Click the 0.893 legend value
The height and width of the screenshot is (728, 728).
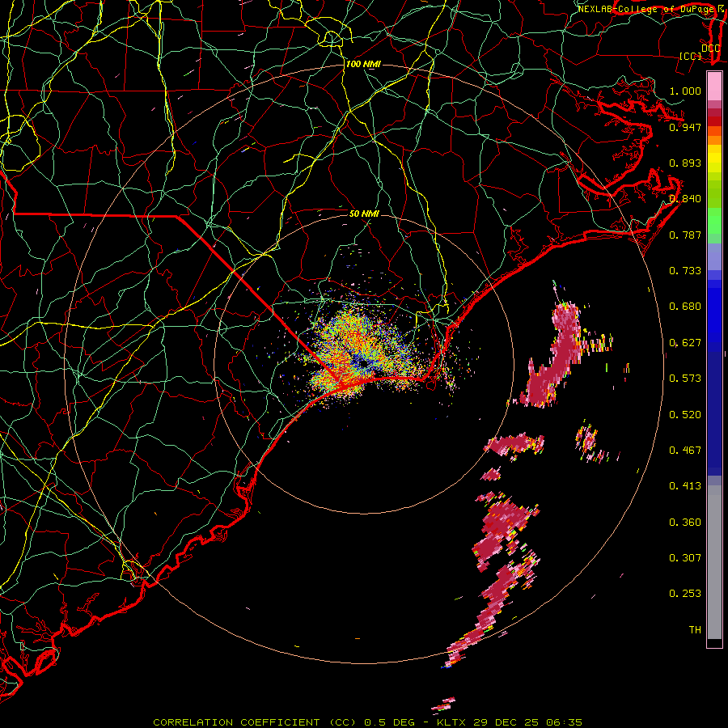pos(685,163)
